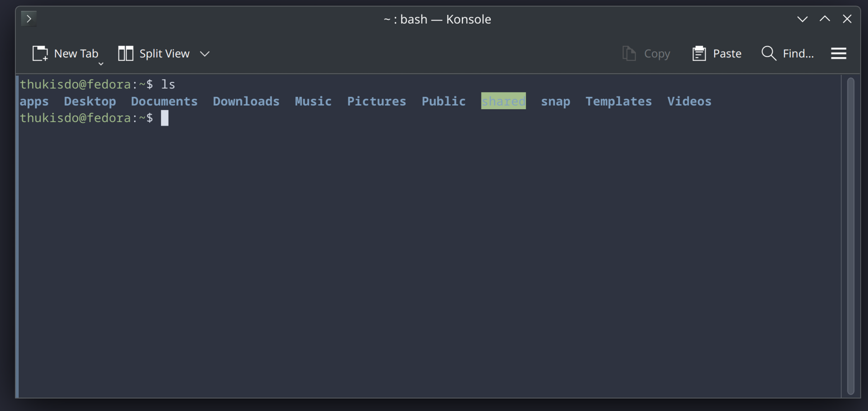Click the New Tab label
The width and height of the screenshot is (868, 411).
tap(76, 53)
